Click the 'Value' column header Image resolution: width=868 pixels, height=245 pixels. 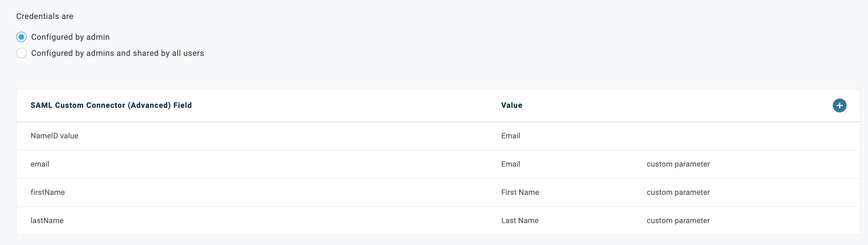pos(511,105)
